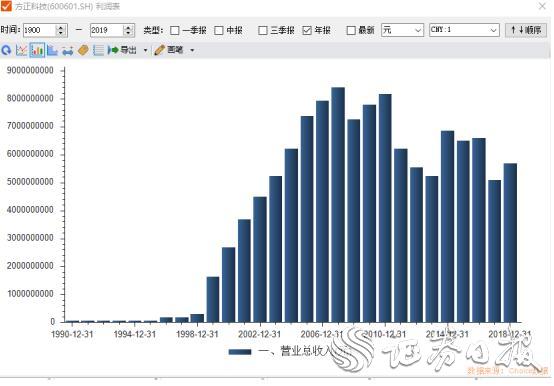Open the 导出 export dropdown arrow
Screen dimensions: 554x386
coord(145,51)
